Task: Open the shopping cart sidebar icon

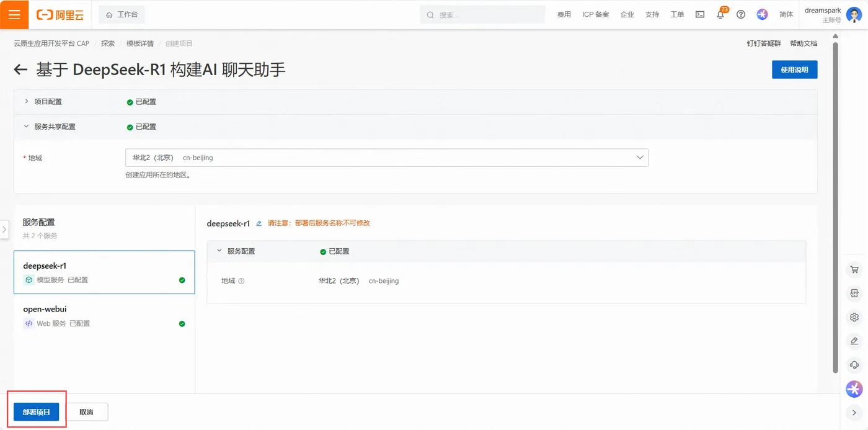Action: point(854,270)
